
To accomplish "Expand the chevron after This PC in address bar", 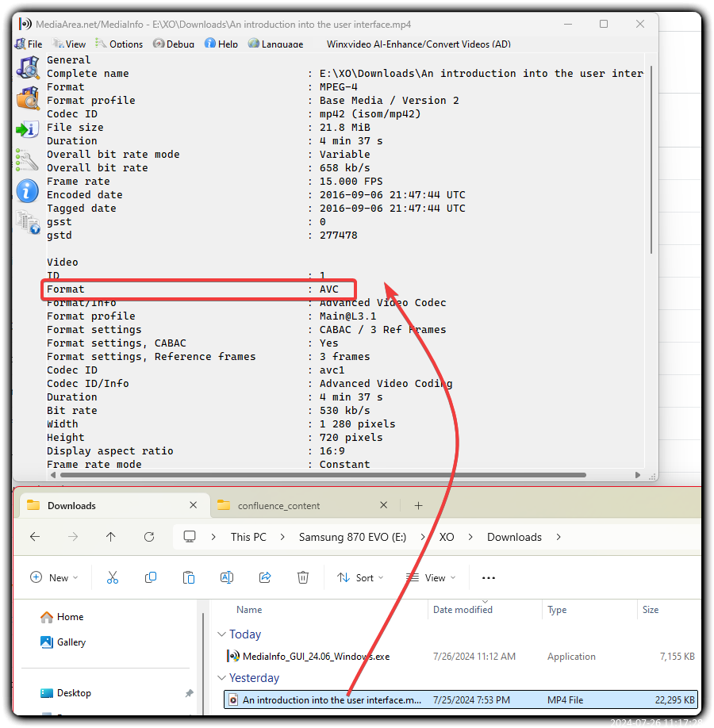I will click(x=282, y=537).
